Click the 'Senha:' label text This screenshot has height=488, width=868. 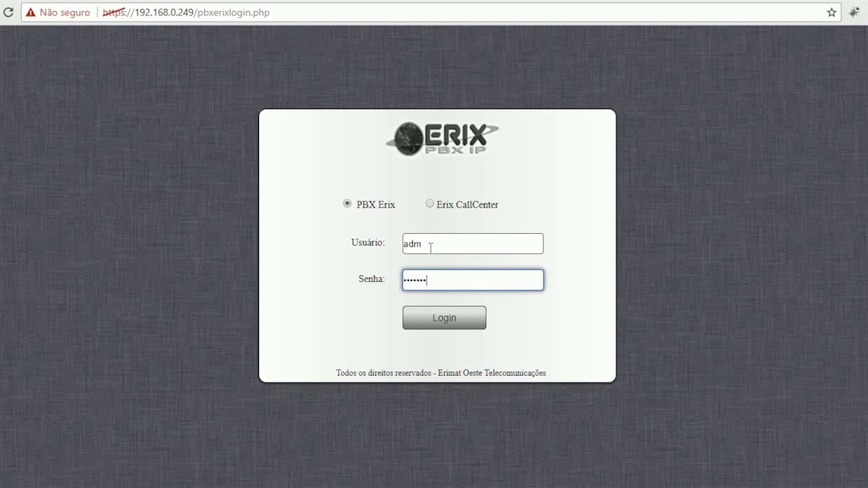[x=372, y=279]
